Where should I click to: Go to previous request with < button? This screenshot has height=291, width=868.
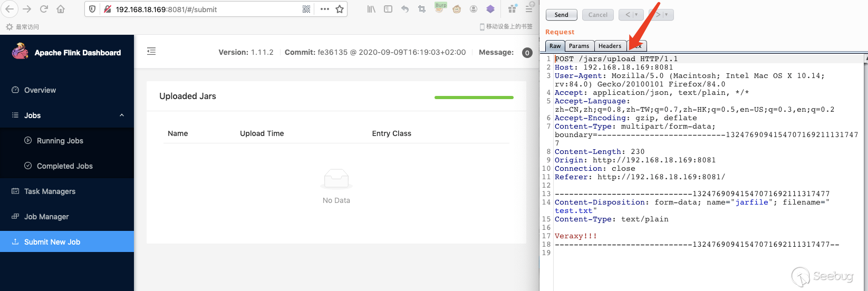point(628,15)
